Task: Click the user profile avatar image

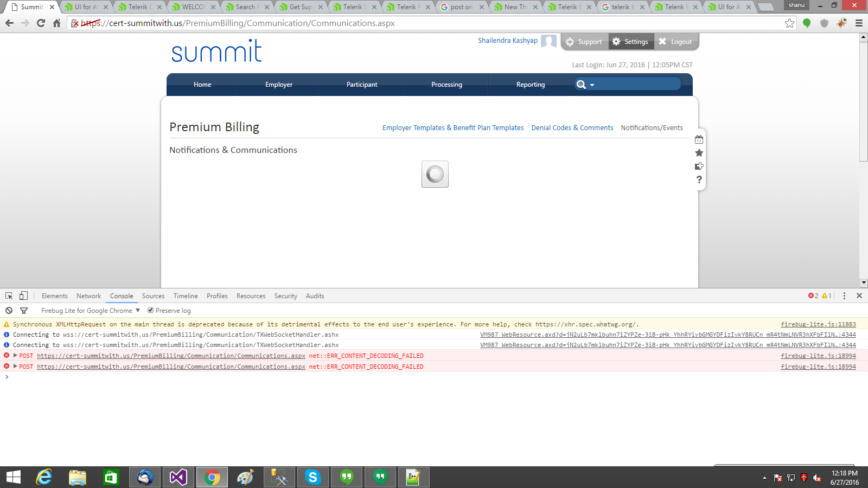Action: click(549, 42)
